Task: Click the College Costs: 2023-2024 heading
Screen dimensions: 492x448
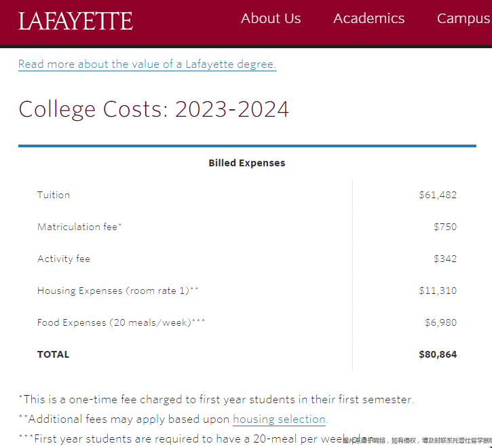Action: pyautogui.click(x=153, y=109)
